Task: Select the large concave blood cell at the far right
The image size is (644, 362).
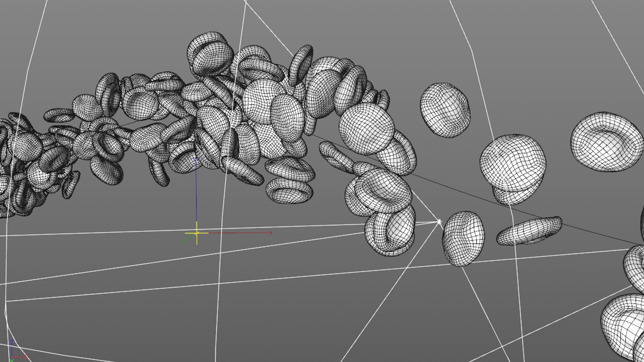Action: 606,142
